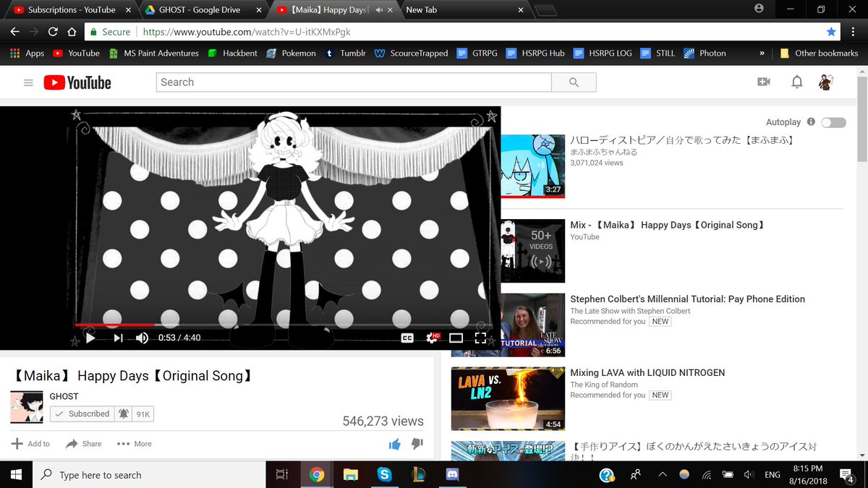This screenshot has width=868, height=488.
Task: Open the GHOST channel avatar
Action: [27, 407]
